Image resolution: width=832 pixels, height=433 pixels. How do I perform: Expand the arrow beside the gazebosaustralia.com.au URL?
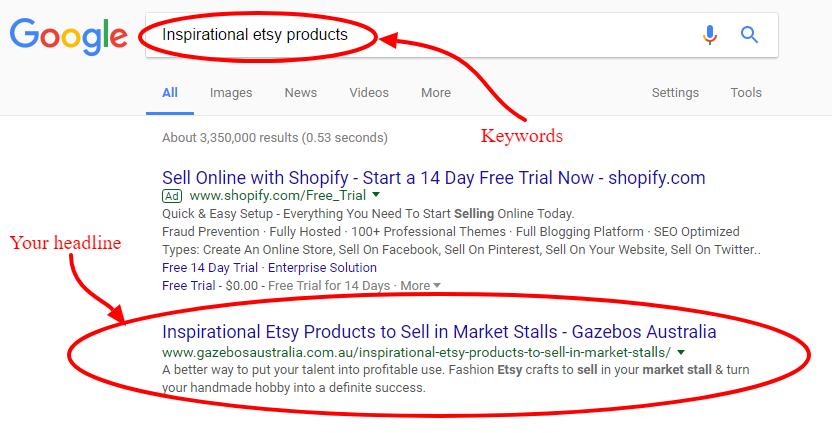[x=681, y=352]
